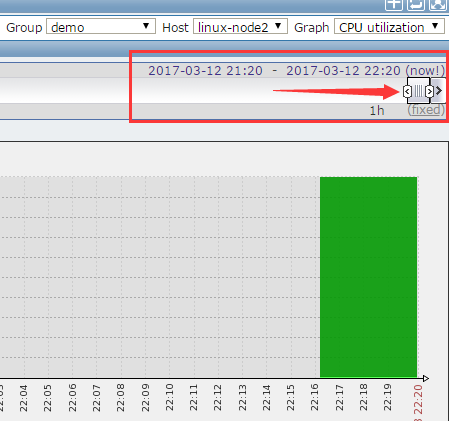Click the time slider's left resize handle
Viewport: 449px width, 421px height.
407,91
